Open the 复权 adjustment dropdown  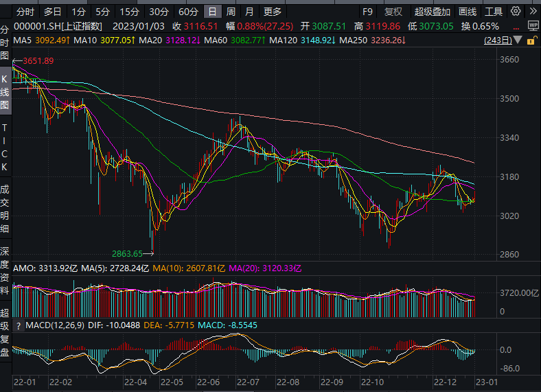pos(393,12)
